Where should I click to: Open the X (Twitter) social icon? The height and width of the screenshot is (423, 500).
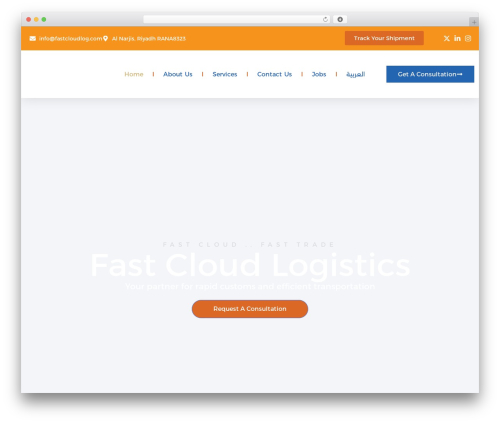pyautogui.click(x=447, y=38)
